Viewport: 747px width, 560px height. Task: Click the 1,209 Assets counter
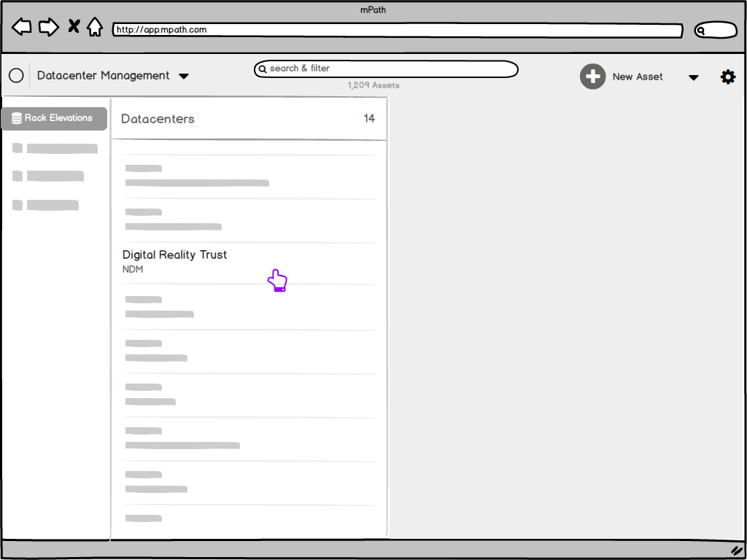pos(373,85)
